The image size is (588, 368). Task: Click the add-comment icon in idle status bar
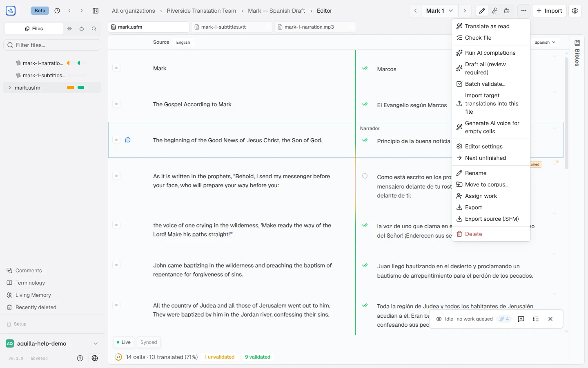coord(521,319)
